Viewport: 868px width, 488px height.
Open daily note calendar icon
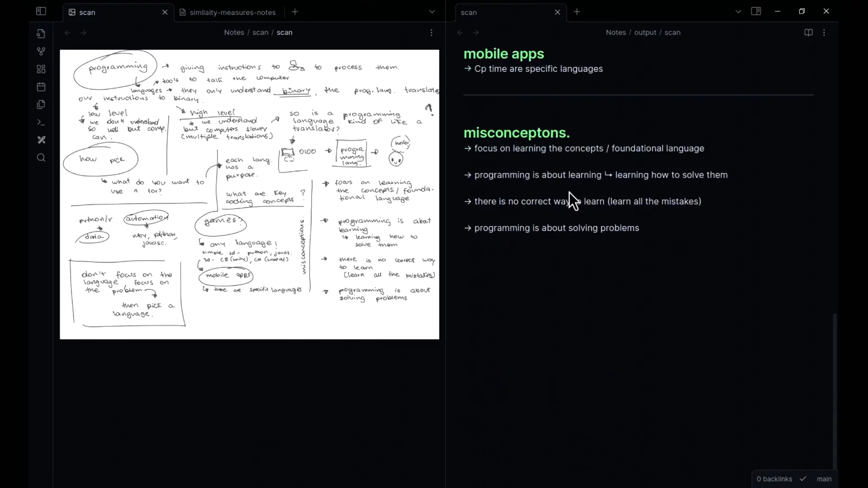tap(41, 87)
